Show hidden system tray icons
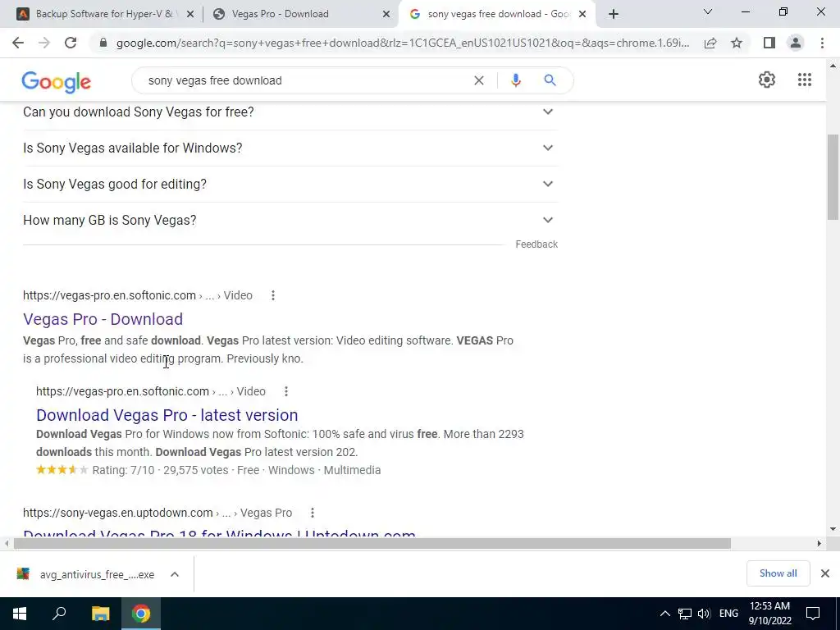This screenshot has width=840, height=630. (664, 614)
